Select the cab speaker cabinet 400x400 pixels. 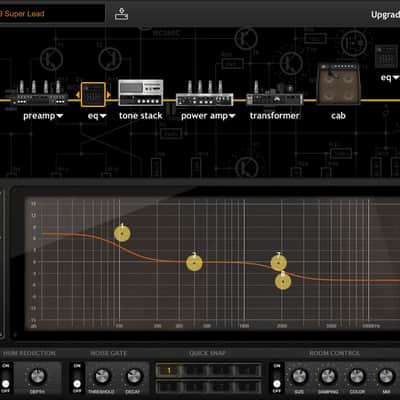point(338,83)
